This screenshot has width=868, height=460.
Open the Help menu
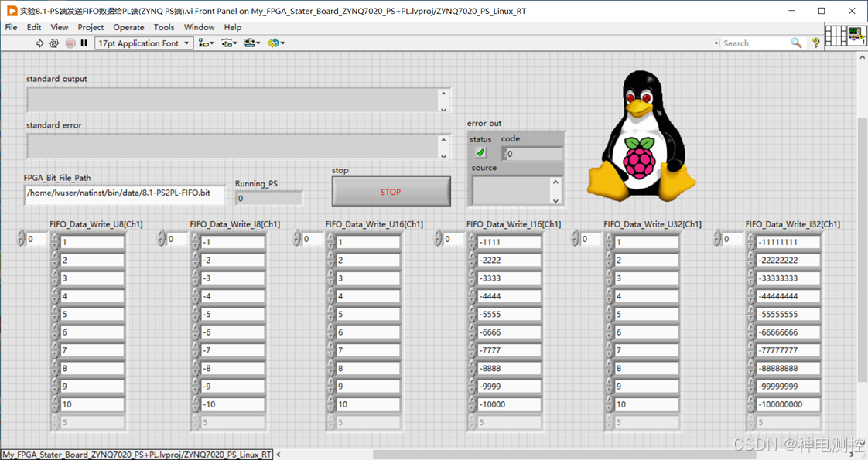point(233,27)
